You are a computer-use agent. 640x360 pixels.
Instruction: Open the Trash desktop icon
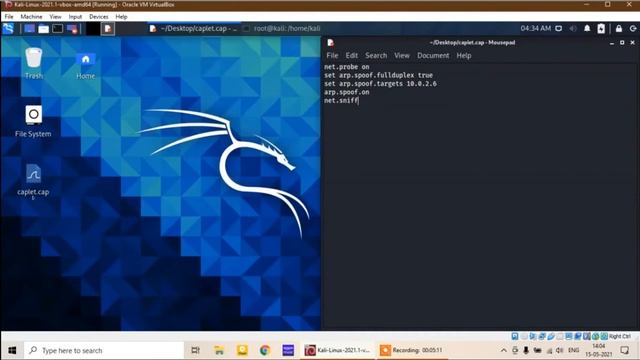[33, 63]
